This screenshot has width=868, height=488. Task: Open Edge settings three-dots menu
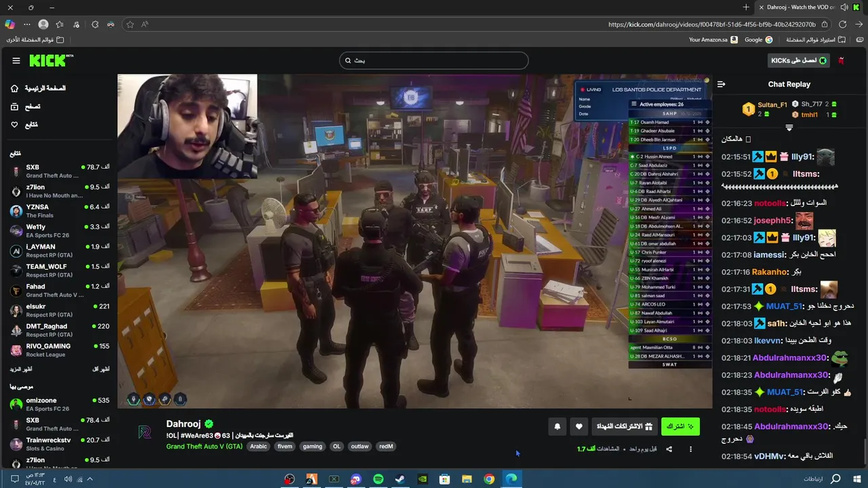point(27,24)
